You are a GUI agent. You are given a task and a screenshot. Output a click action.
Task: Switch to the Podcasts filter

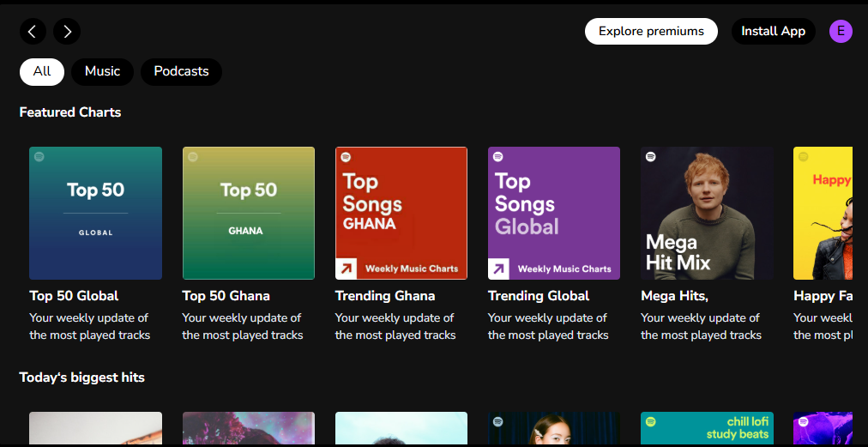[x=181, y=71]
